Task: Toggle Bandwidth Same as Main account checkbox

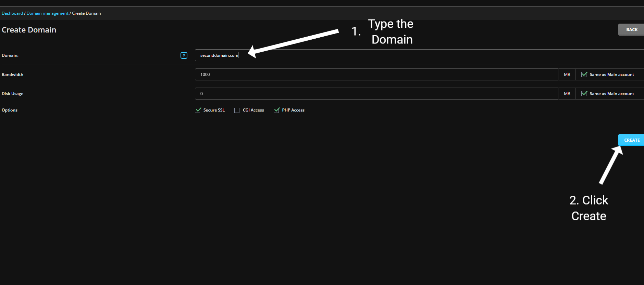Action: point(584,75)
